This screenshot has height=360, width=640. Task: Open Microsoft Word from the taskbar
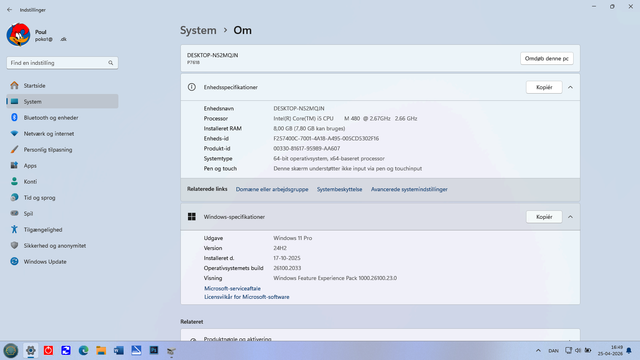(118, 351)
